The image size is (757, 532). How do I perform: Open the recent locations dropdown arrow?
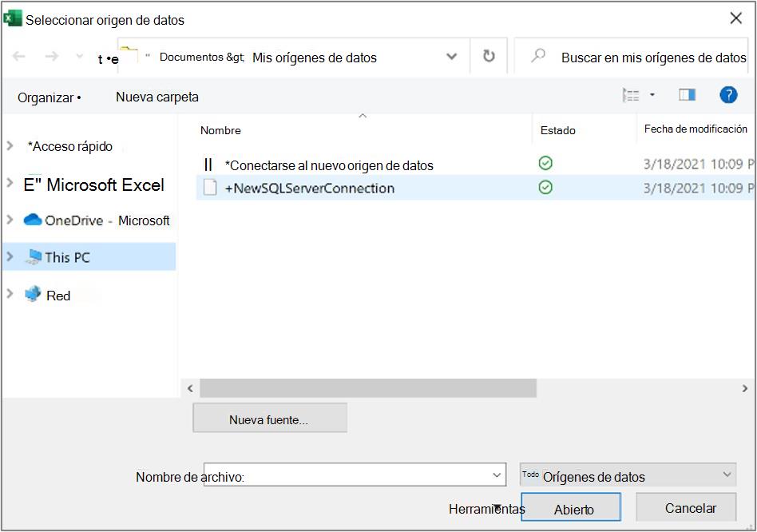click(80, 57)
